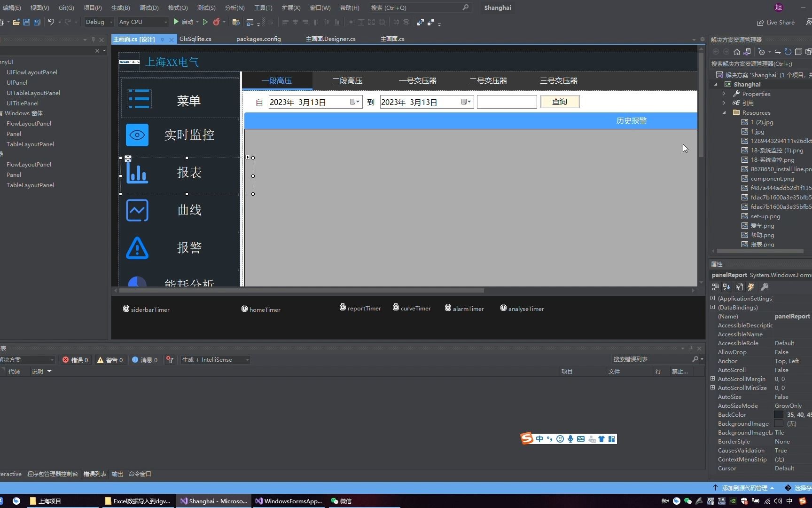
Task: Refresh the Solution Explorer
Action: tap(789, 52)
